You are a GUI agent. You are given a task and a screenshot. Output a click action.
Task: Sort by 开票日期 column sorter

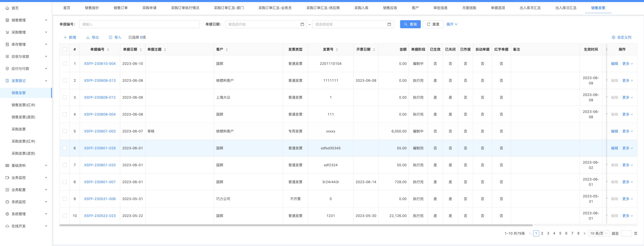click(x=374, y=50)
